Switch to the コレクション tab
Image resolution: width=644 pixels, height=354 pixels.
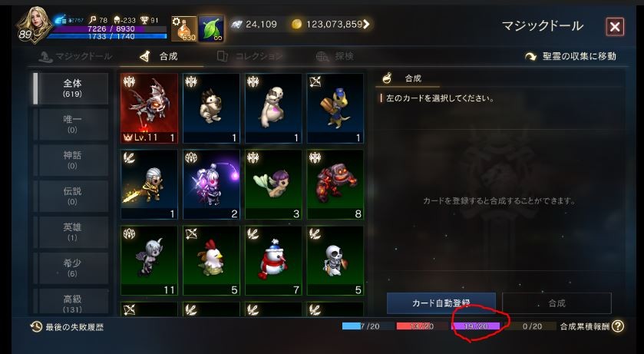(249, 56)
